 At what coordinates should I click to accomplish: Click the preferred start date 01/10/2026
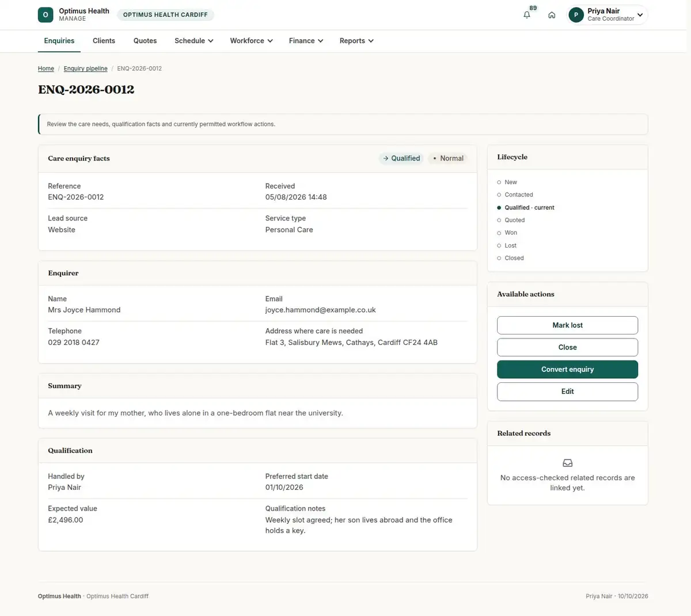(x=284, y=488)
